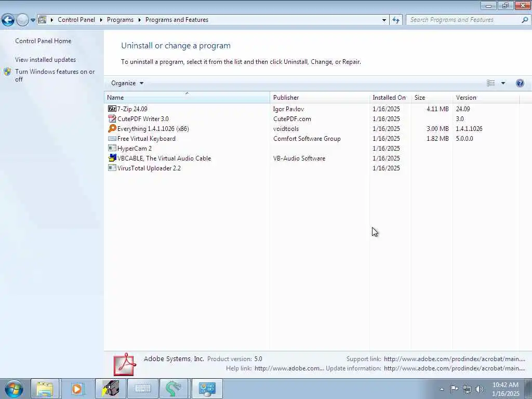Sort by the Publisher column header
Viewport: 532px width, 399px height.
coord(320,97)
